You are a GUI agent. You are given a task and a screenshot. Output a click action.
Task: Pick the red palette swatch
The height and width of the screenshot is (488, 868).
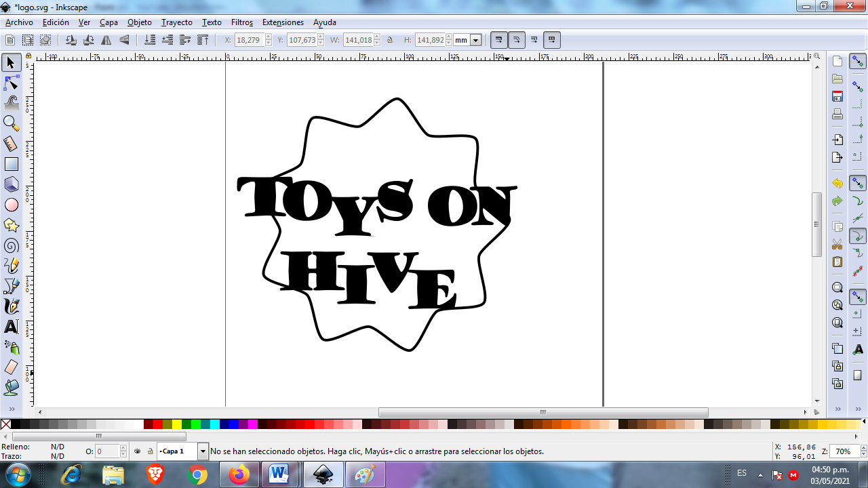pyautogui.click(x=158, y=424)
